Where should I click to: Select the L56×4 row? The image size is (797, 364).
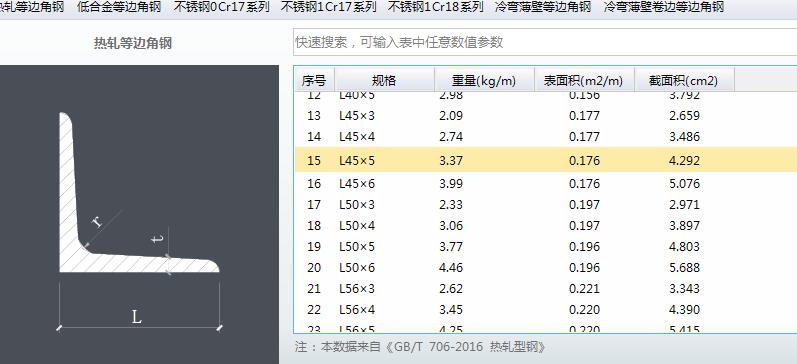(x=545, y=310)
